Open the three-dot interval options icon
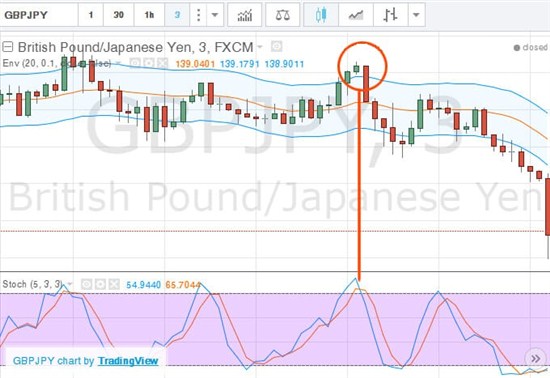 point(199,15)
